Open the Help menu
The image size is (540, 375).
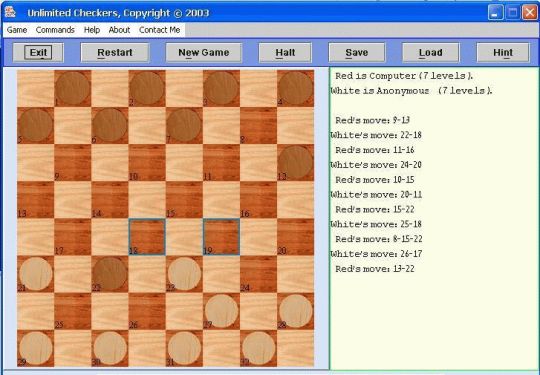point(92,30)
